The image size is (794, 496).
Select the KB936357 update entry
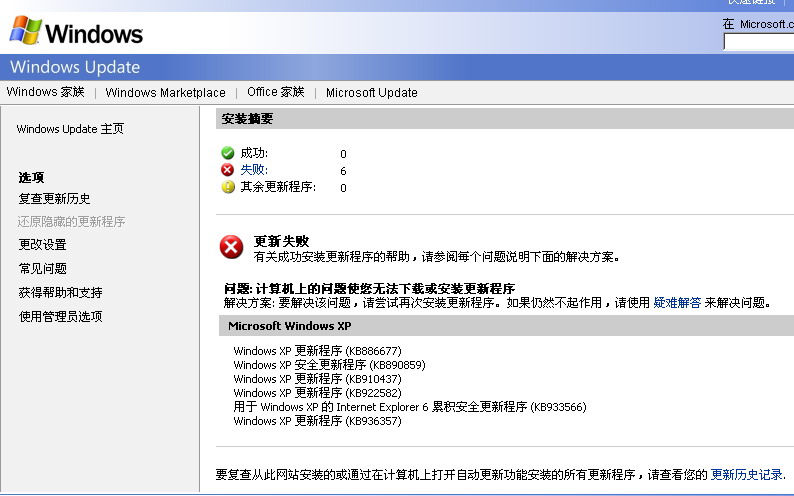click(x=317, y=421)
